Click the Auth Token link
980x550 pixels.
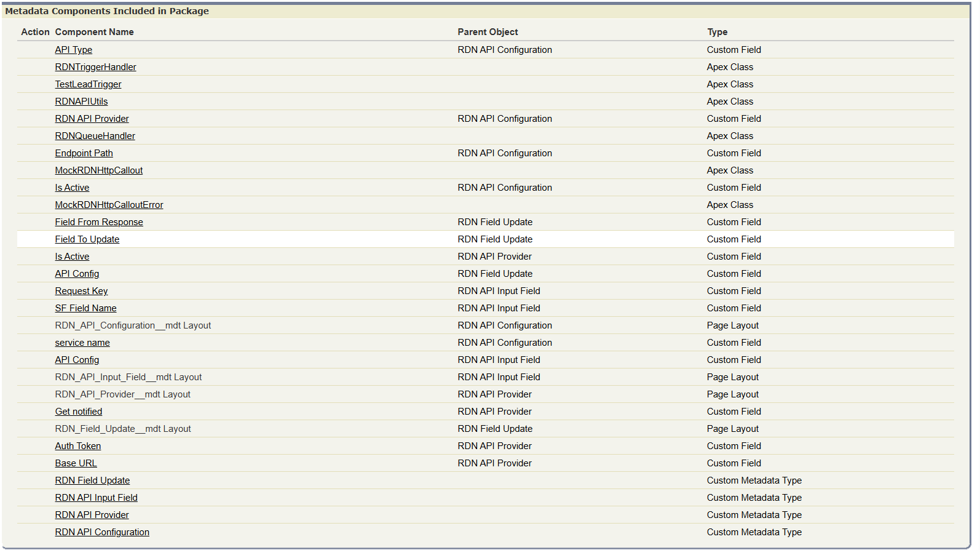(77, 446)
